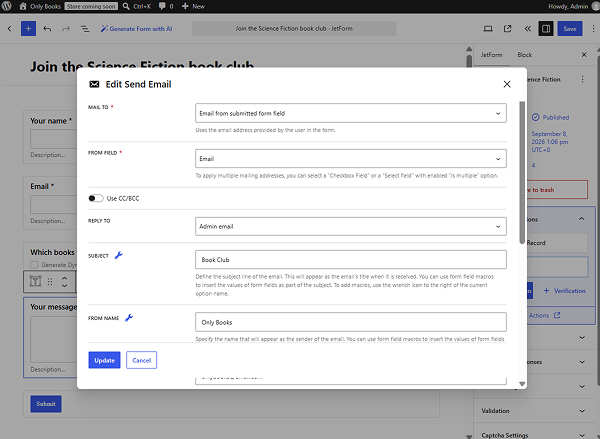The width and height of the screenshot is (600, 439).
Task: Close the Edit Send Email dialog
Action: click(x=507, y=84)
